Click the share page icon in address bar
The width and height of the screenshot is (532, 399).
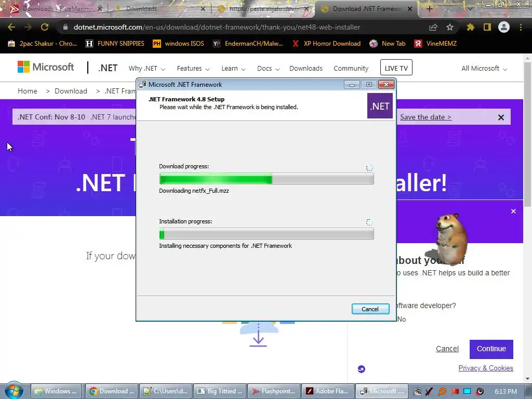click(x=433, y=27)
